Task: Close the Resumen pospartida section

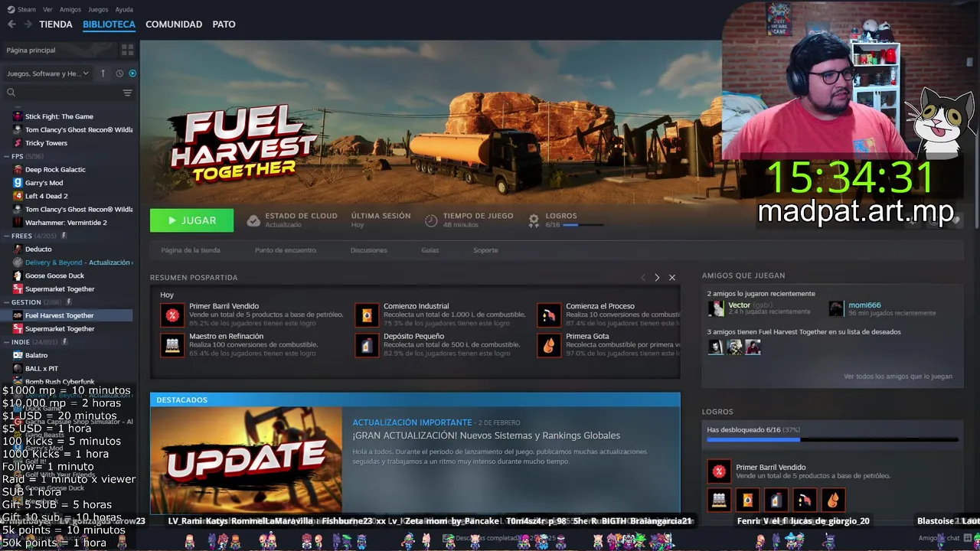Action: click(672, 277)
